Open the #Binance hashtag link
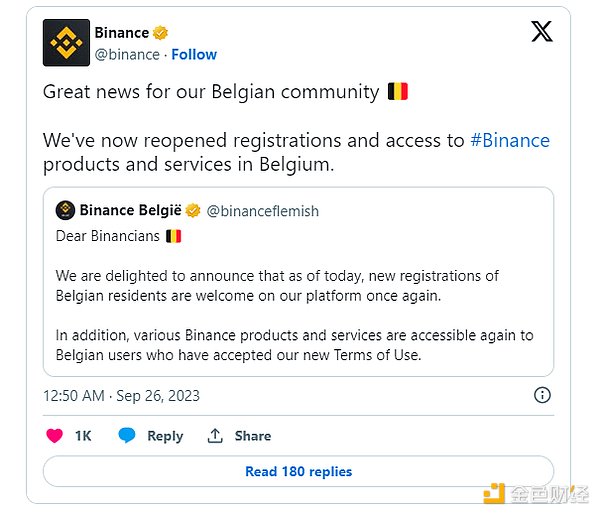The image size is (600, 515). tap(510, 140)
